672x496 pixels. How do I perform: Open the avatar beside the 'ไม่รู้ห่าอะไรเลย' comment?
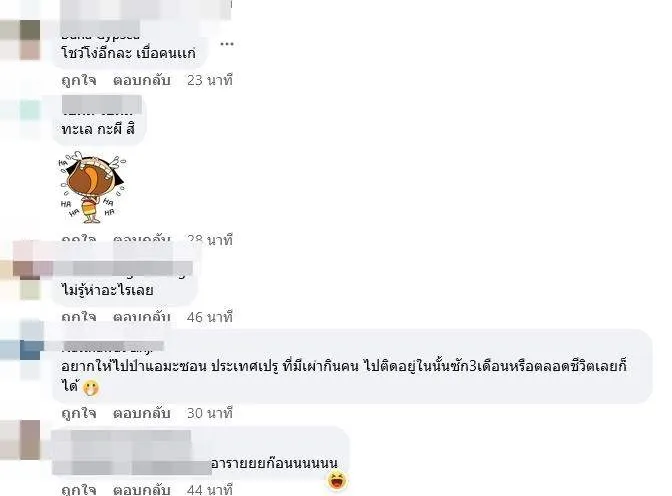(20, 279)
